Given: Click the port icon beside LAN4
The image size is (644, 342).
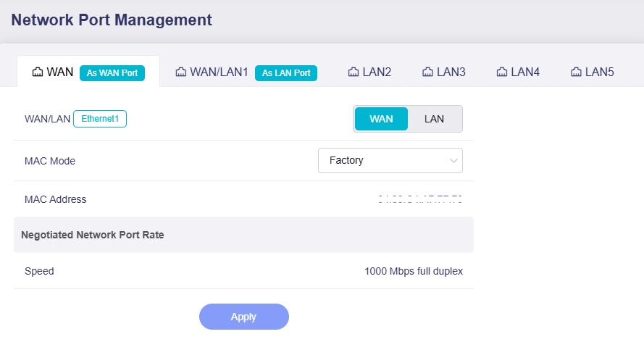Looking at the screenshot, I should pos(502,72).
